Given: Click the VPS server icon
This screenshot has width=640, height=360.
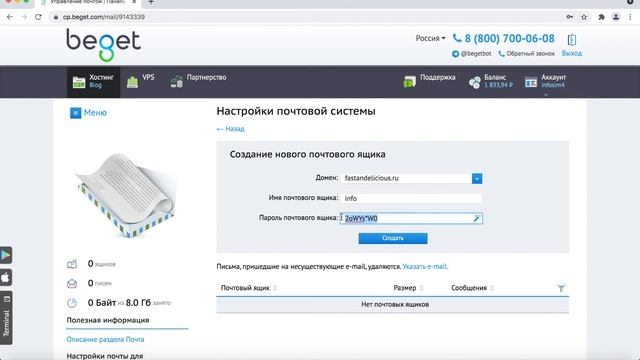Looking at the screenshot, I should click(x=132, y=82).
